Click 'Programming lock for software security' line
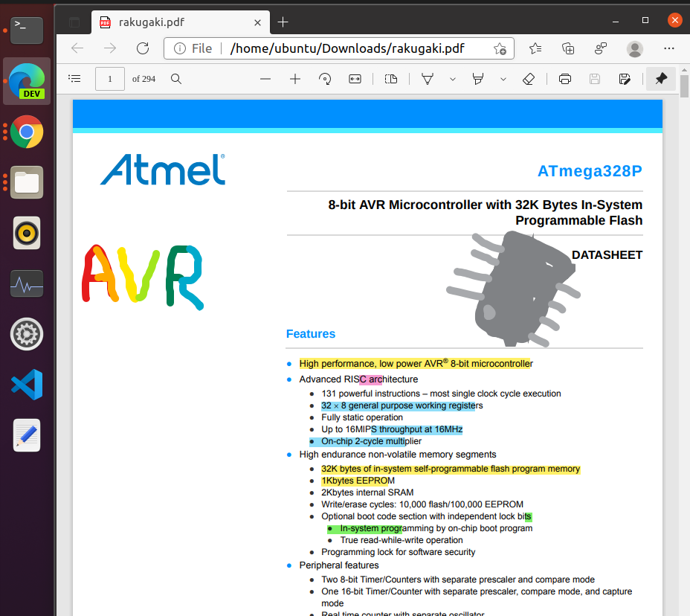The width and height of the screenshot is (690, 616). click(x=399, y=552)
